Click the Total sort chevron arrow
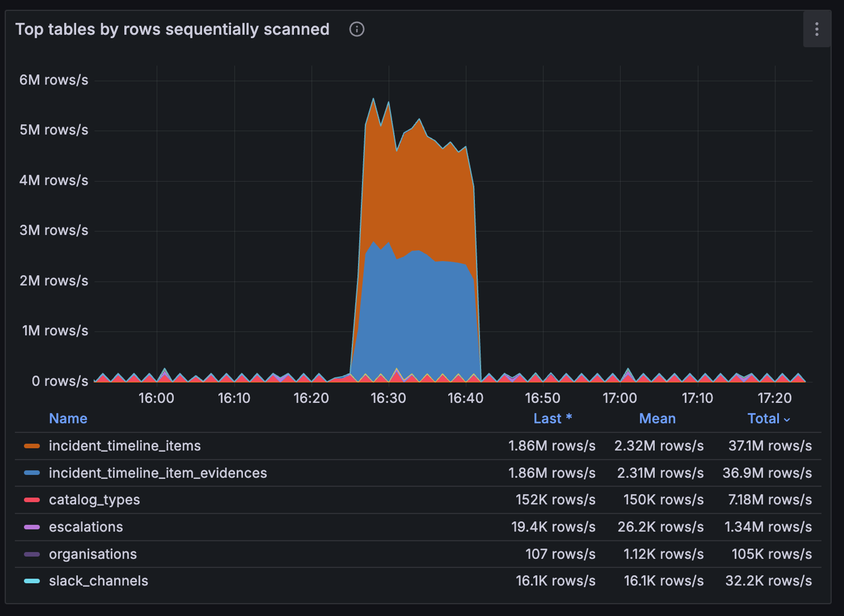Screen dimensions: 844x616 787,420
